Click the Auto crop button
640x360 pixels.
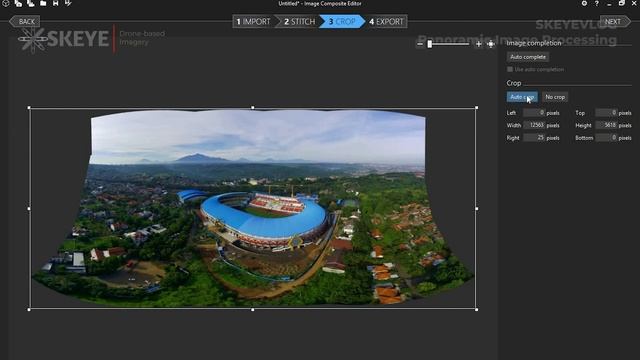point(522,97)
